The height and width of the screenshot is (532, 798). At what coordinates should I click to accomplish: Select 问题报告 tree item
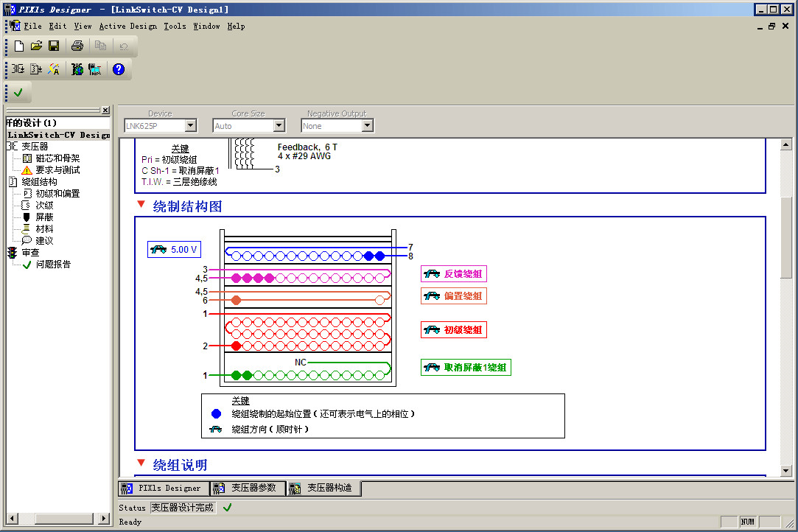pos(53,265)
